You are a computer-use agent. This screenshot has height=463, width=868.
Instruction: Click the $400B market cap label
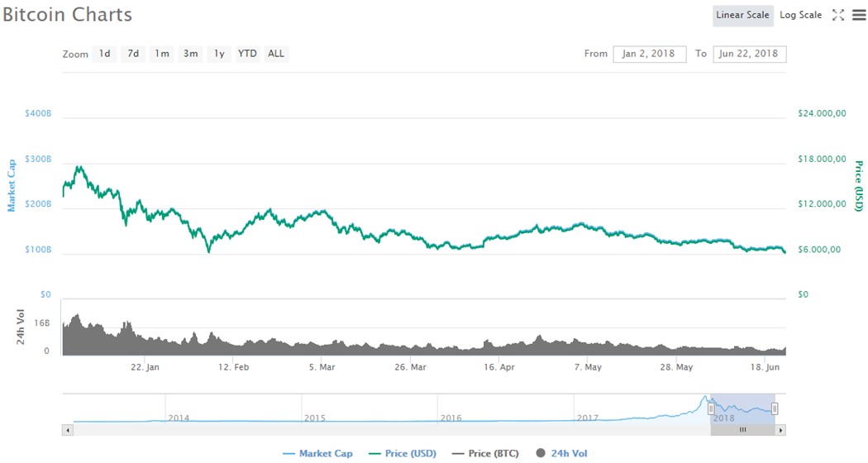click(38, 113)
